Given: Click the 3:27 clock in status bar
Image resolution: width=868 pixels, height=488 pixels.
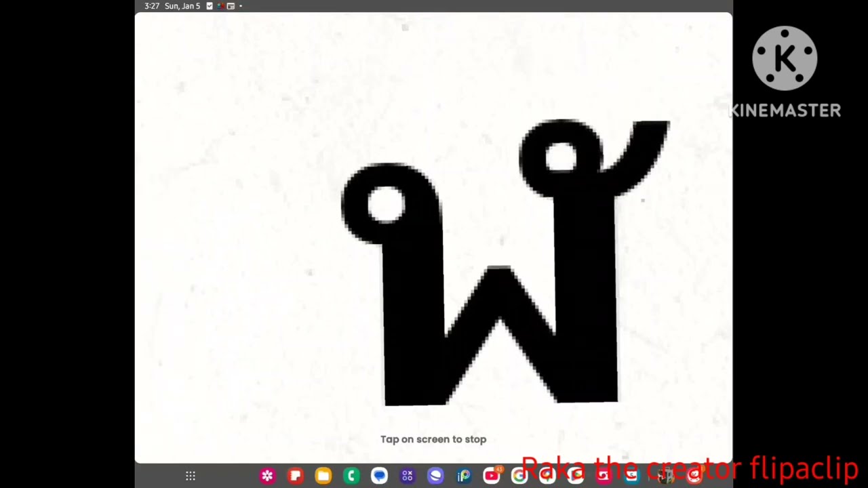Looking at the screenshot, I should tap(152, 6).
